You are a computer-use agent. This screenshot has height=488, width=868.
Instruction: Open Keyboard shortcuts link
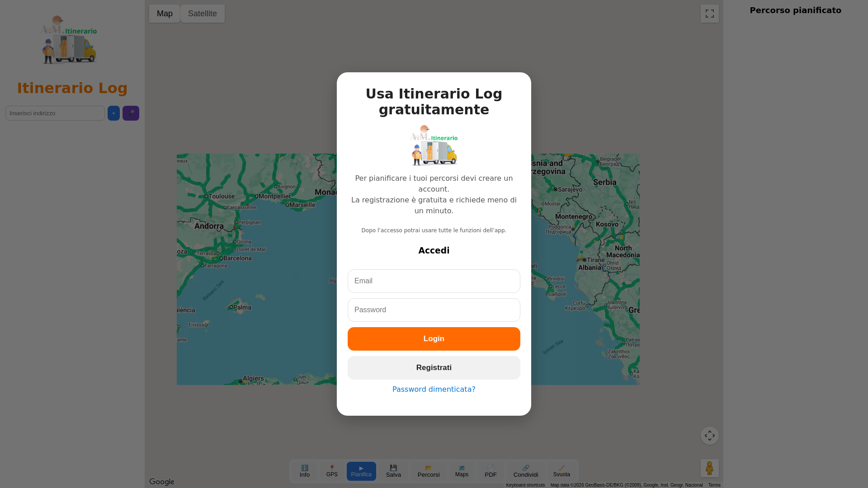coord(525,485)
